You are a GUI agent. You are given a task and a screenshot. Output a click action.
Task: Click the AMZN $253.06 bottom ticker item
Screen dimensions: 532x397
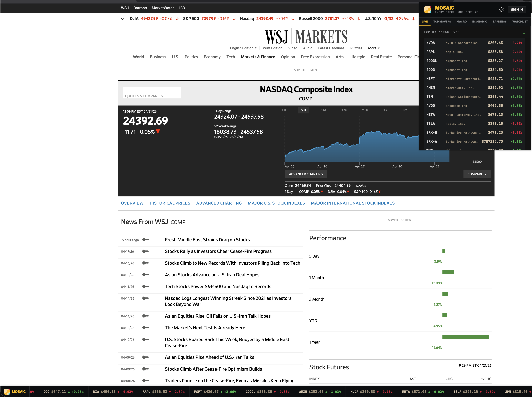click(320, 392)
